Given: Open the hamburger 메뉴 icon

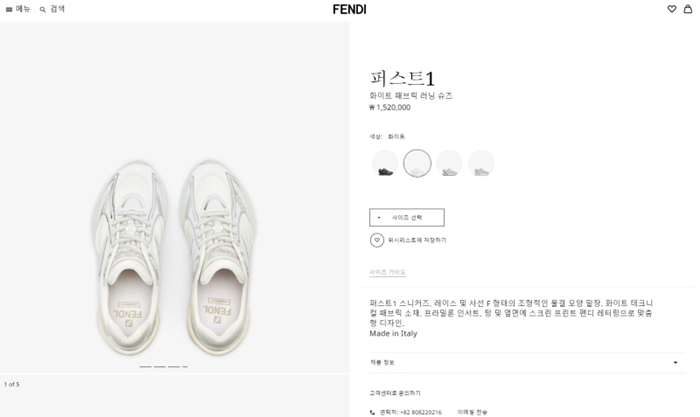Looking at the screenshot, I should [x=9, y=9].
